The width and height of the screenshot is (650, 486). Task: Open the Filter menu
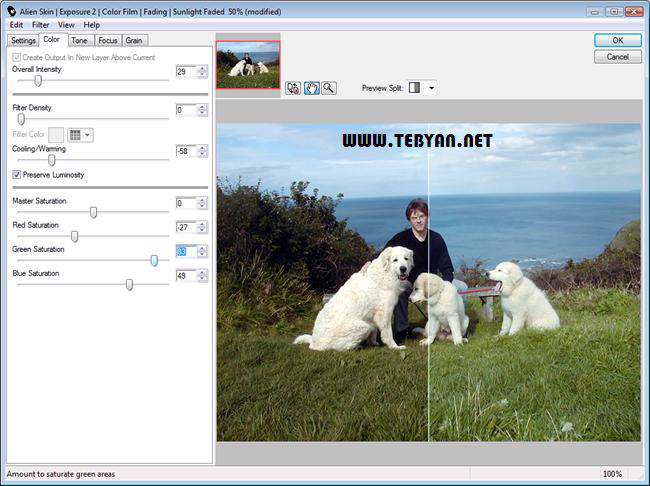pyautogui.click(x=40, y=24)
